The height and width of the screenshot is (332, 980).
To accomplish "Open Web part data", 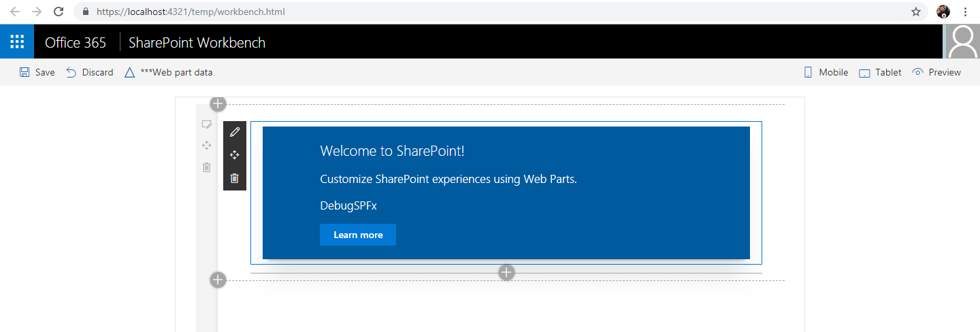I will 169,72.
